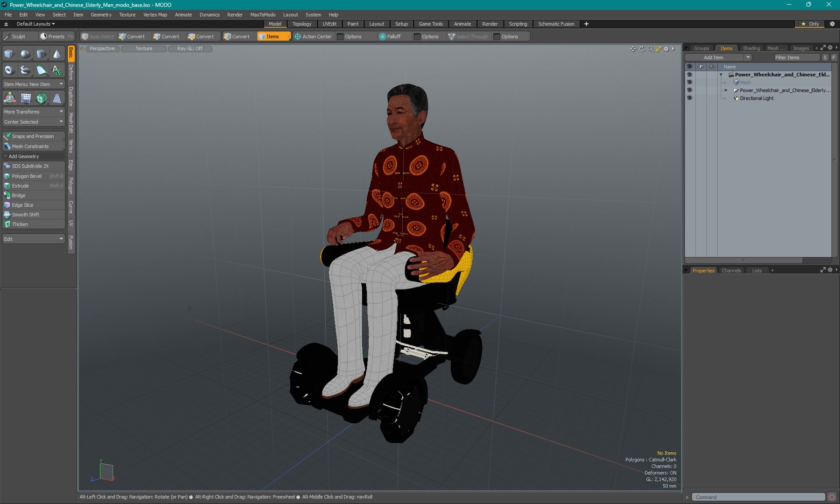Select the Pen polygon tool
This screenshot has height=504, width=840.
coord(41,70)
